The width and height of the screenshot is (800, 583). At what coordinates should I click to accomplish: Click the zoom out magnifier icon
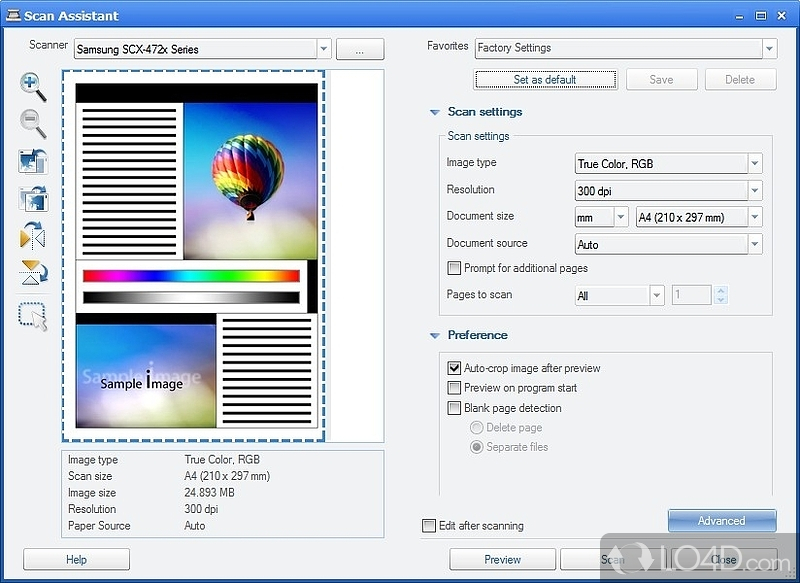pos(33,123)
